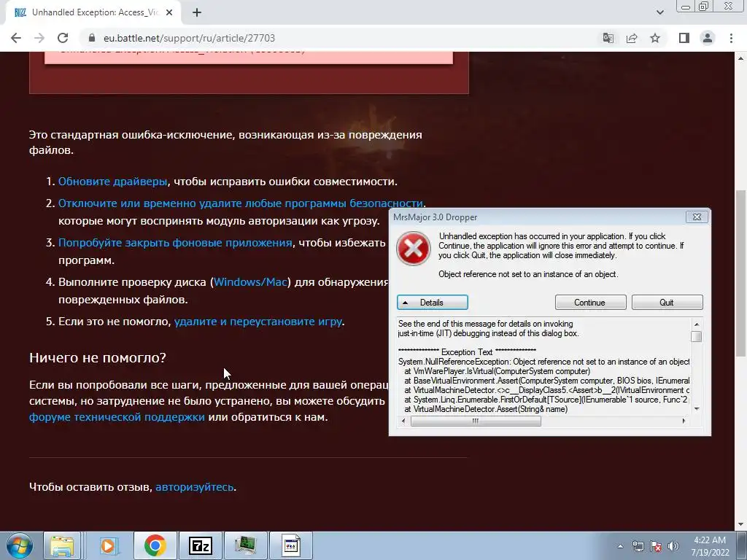Open the Отключите или временно удалите link
Screen dimensions: 747x560
(x=241, y=203)
